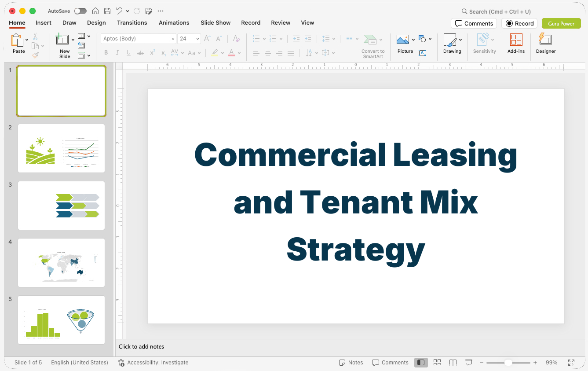
Task: Click the Record button at top right
Action: tap(519, 23)
